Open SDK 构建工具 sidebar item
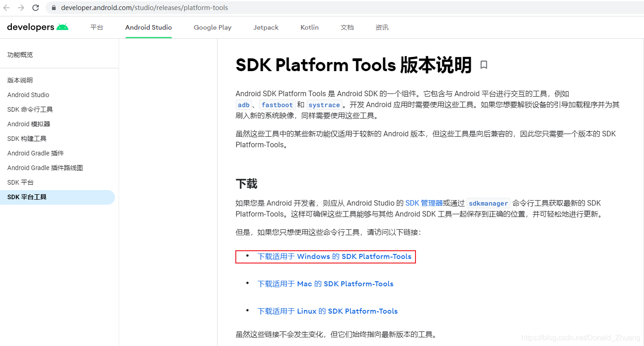 point(27,139)
